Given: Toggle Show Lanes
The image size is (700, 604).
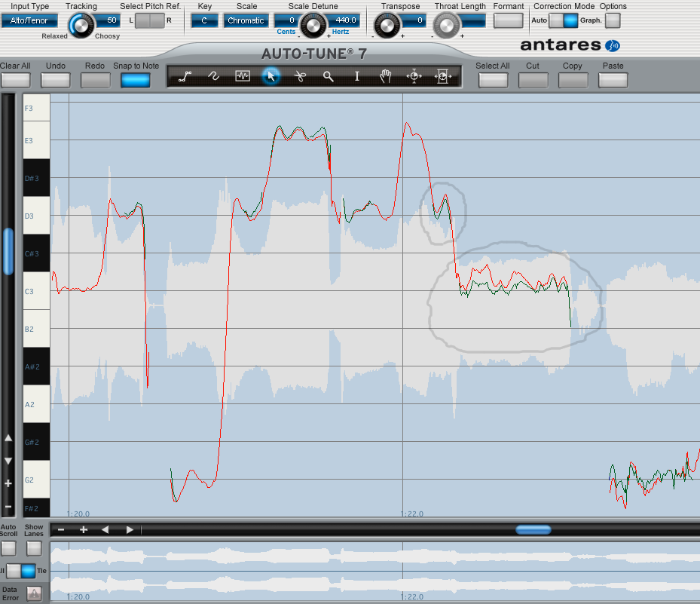Looking at the screenshot, I should [x=34, y=548].
